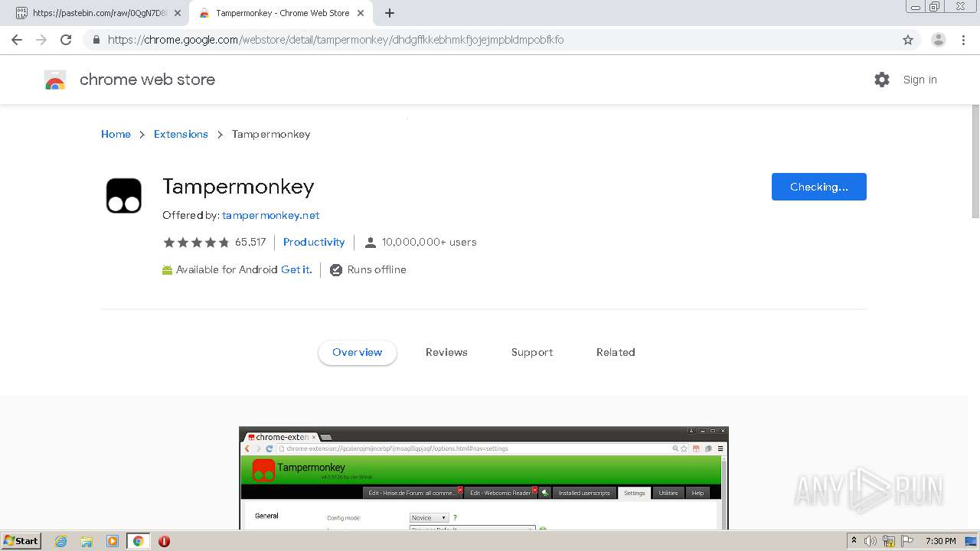Viewport: 980px width, 551px height.
Task: Click the users person icon
Action: tap(371, 243)
